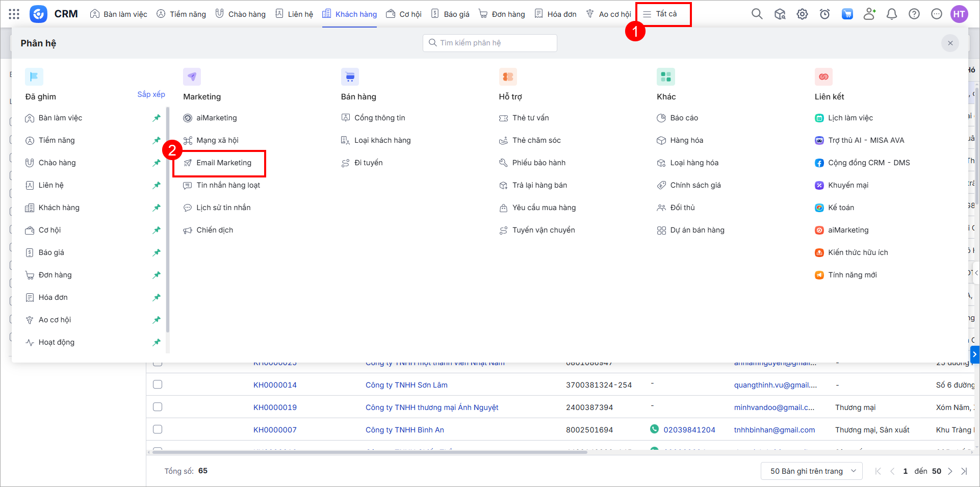Check the box for customer KH0000014
This screenshot has width=980, height=487.
coord(158,385)
